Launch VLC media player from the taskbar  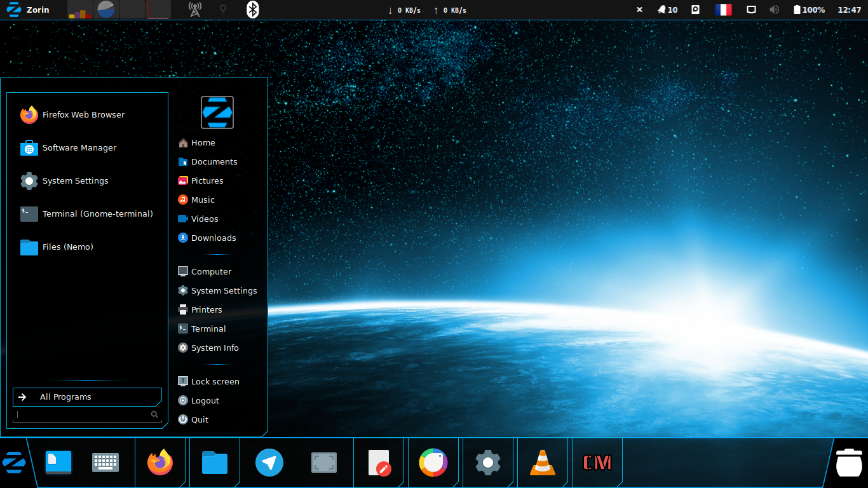tap(543, 463)
